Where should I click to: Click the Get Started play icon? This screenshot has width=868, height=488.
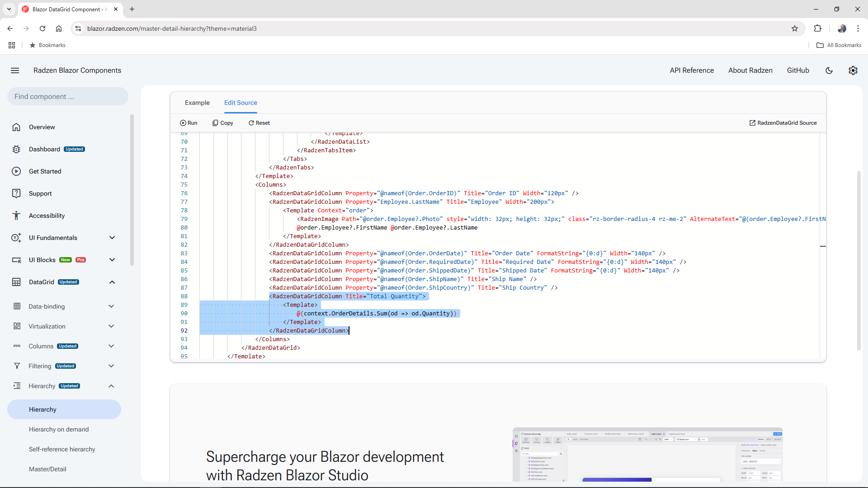pos(16,171)
